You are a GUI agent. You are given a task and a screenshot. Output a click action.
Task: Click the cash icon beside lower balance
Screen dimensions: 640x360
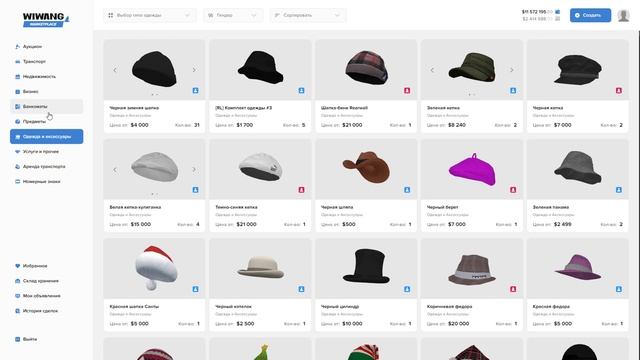(x=558, y=19)
